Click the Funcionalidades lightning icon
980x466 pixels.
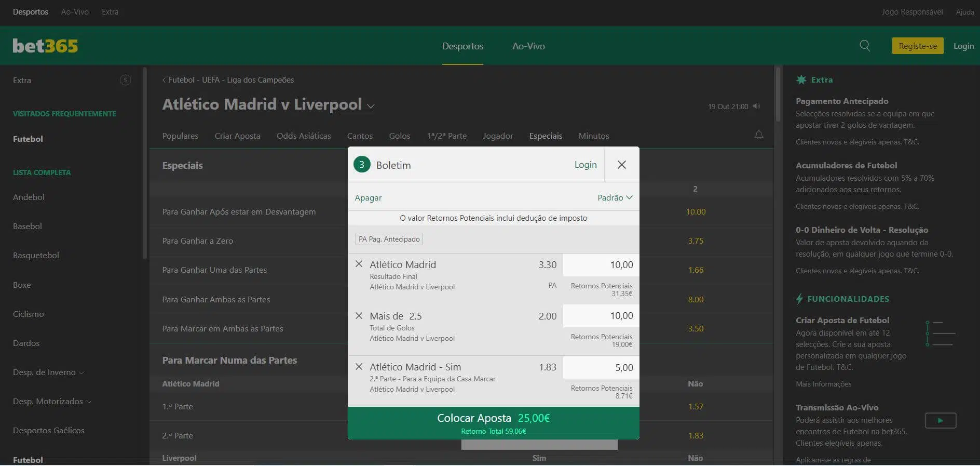point(799,299)
